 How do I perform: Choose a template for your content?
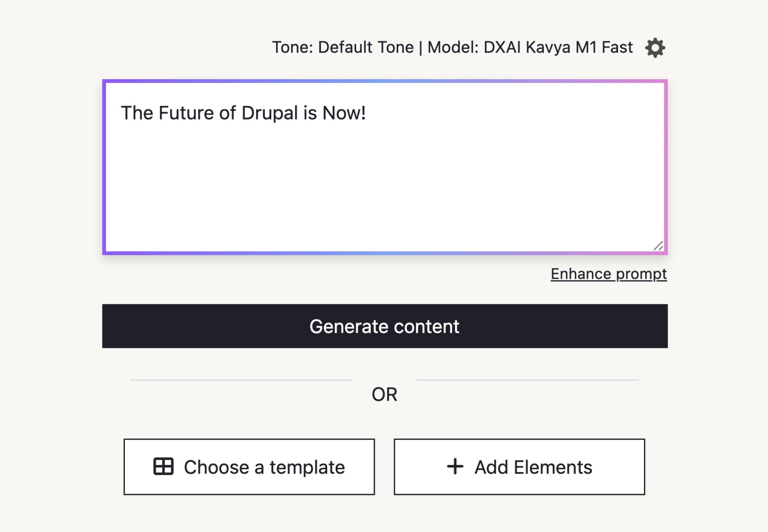(249, 466)
